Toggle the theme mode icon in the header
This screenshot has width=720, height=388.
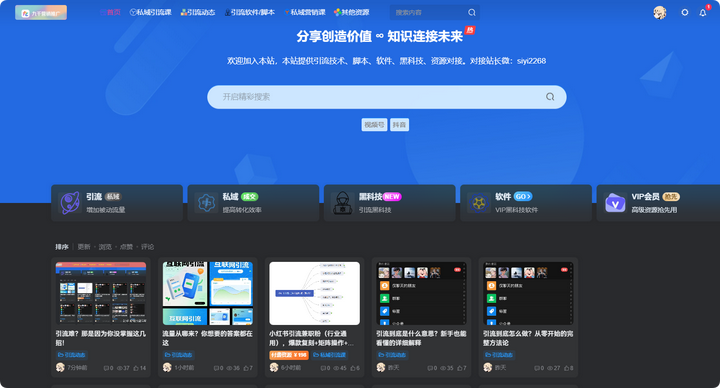[x=685, y=12]
